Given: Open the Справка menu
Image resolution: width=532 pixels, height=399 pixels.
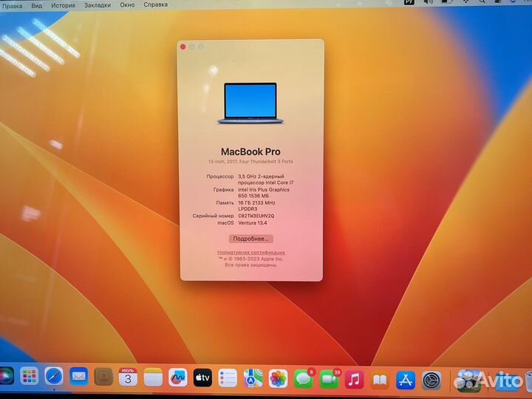Looking at the screenshot, I should pyautogui.click(x=155, y=4).
